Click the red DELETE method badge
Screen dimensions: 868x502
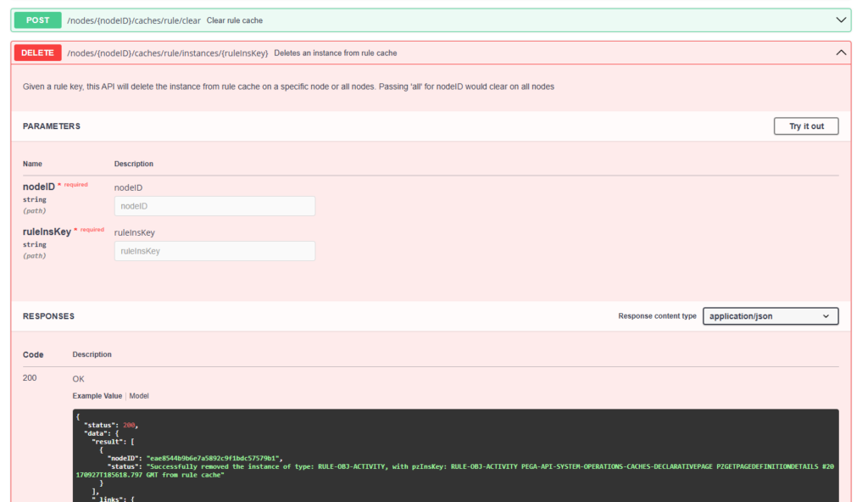(x=37, y=53)
